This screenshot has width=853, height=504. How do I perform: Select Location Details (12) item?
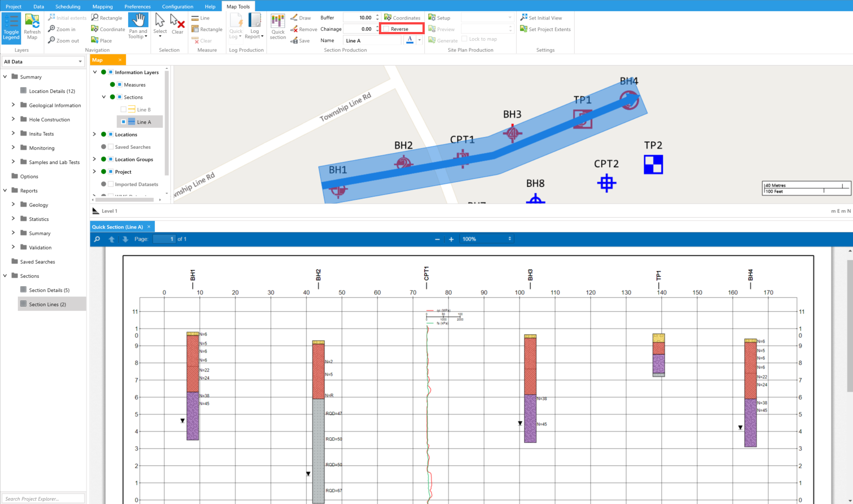52,91
